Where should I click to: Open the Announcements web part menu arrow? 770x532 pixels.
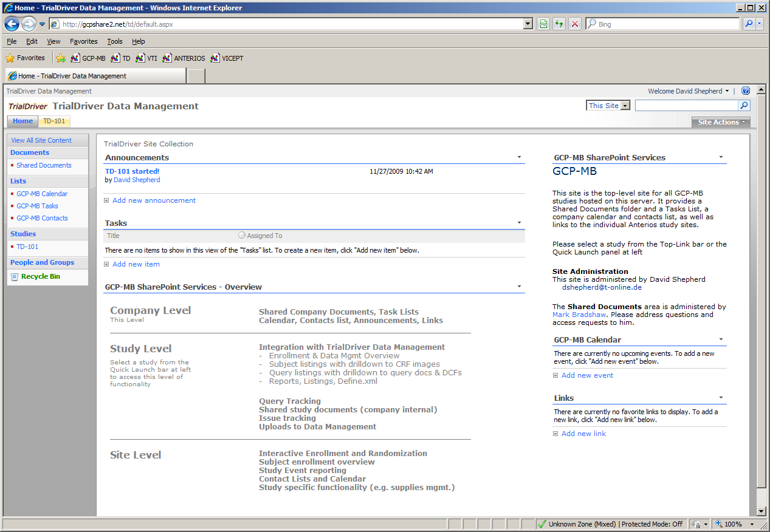(x=519, y=157)
